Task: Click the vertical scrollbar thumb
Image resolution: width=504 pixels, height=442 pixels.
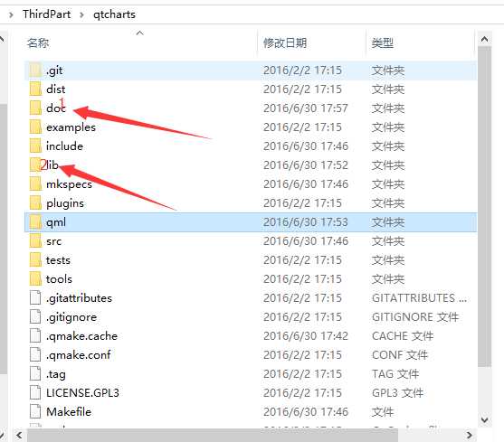Action: pyautogui.click(x=484, y=206)
